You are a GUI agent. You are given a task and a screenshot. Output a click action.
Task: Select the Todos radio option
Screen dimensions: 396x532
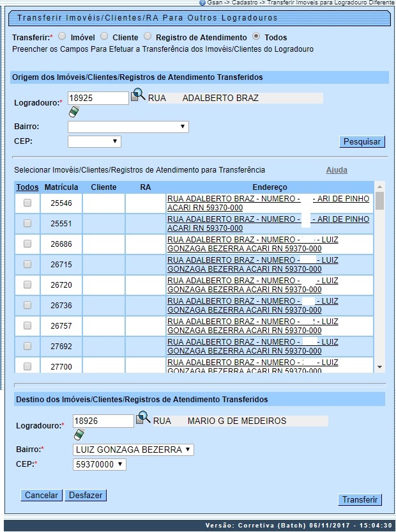point(257,37)
